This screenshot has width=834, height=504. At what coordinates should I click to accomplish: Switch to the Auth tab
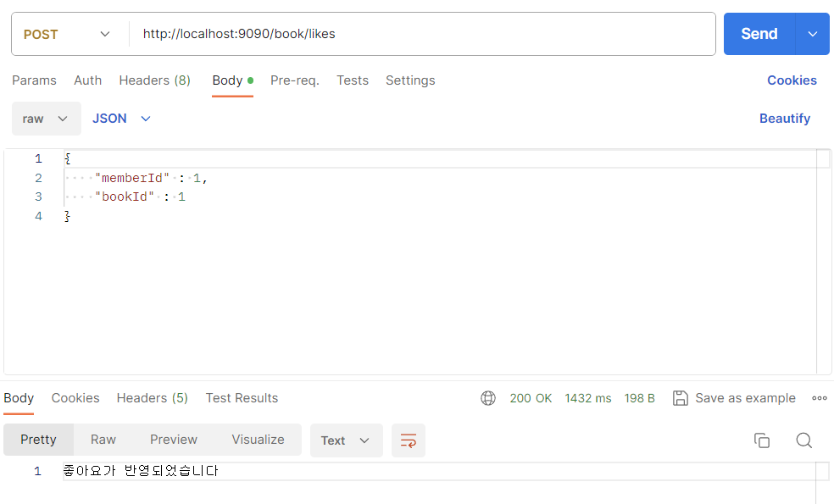[88, 80]
